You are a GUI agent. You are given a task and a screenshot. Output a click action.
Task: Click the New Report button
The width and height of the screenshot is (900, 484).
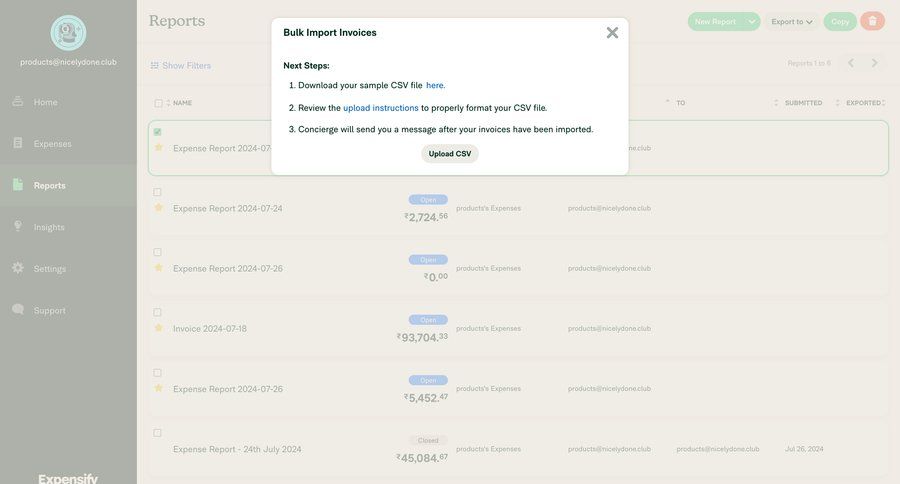(x=715, y=22)
